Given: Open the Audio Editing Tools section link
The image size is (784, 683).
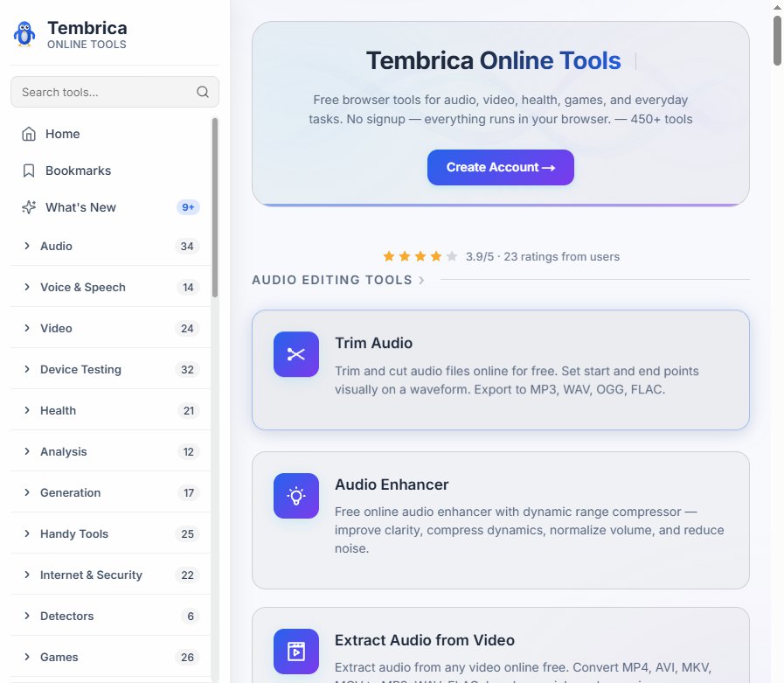Looking at the screenshot, I should click(x=338, y=280).
